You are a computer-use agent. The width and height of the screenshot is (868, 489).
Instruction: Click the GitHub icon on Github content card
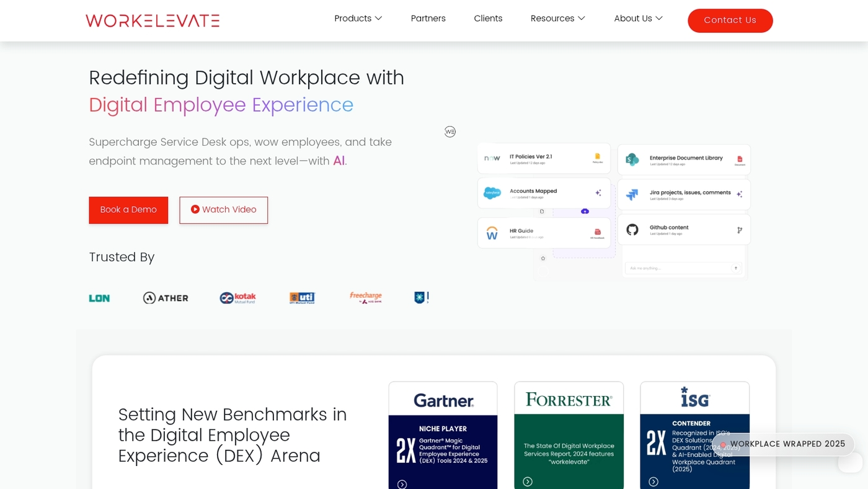(634, 229)
